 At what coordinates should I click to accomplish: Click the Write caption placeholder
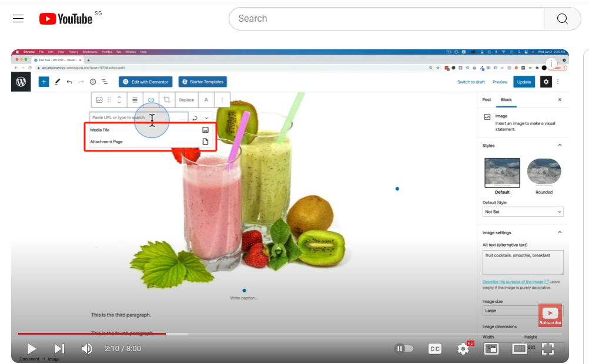point(244,298)
